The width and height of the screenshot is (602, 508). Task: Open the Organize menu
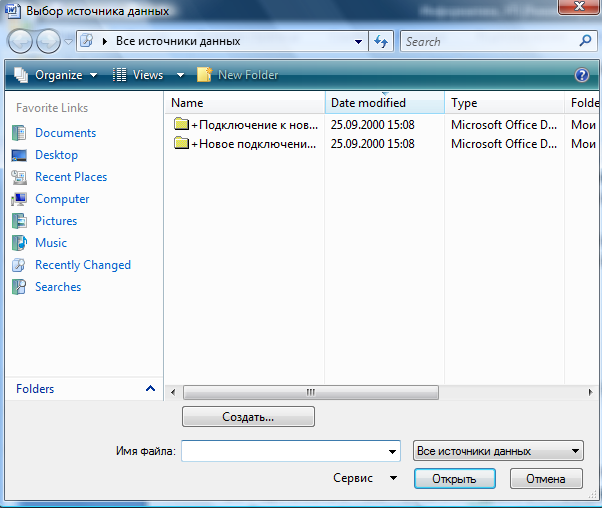coord(56,75)
